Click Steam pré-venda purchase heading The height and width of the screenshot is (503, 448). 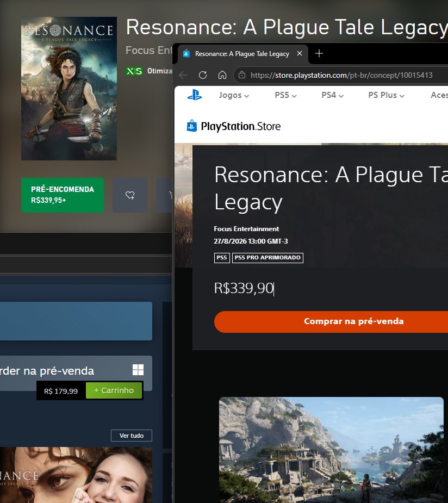47,371
